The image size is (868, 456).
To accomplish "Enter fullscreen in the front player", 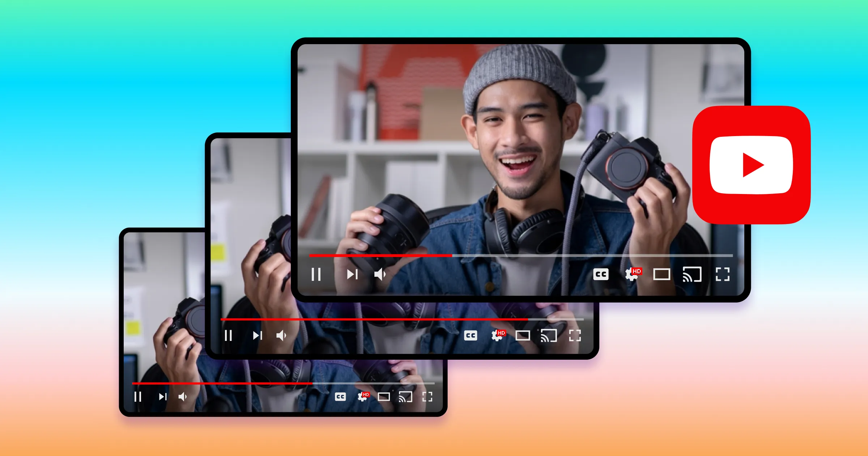I will coord(723,274).
